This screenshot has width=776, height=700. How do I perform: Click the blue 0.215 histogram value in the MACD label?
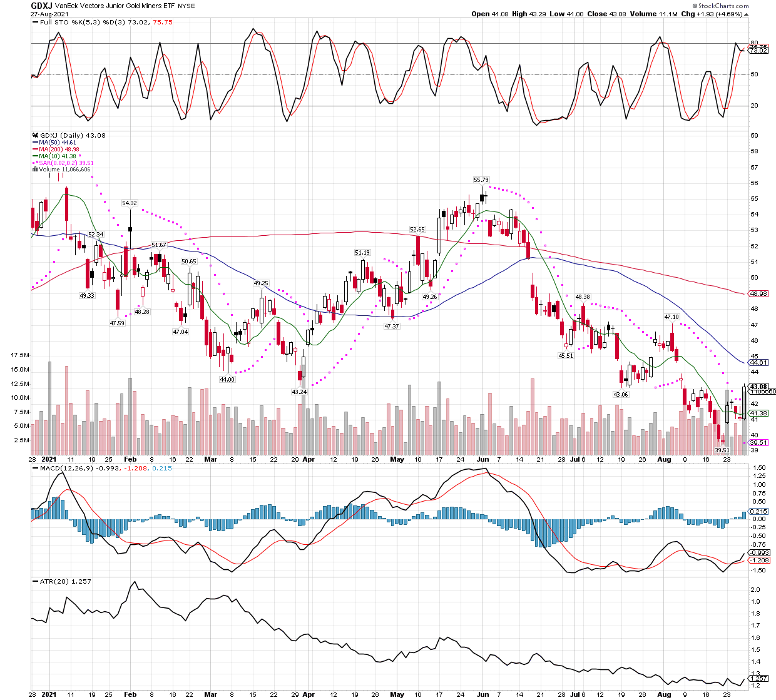coord(161,468)
